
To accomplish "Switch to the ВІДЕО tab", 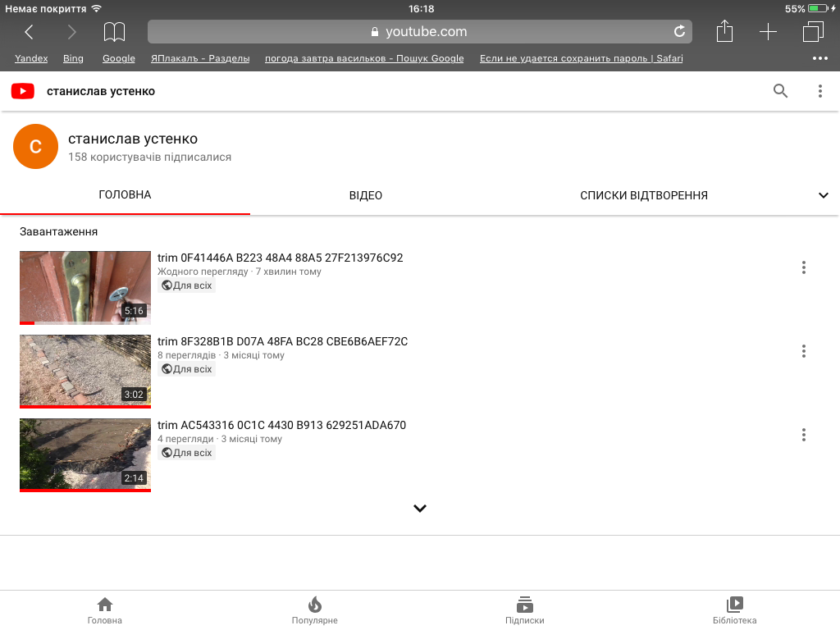I will click(x=366, y=195).
